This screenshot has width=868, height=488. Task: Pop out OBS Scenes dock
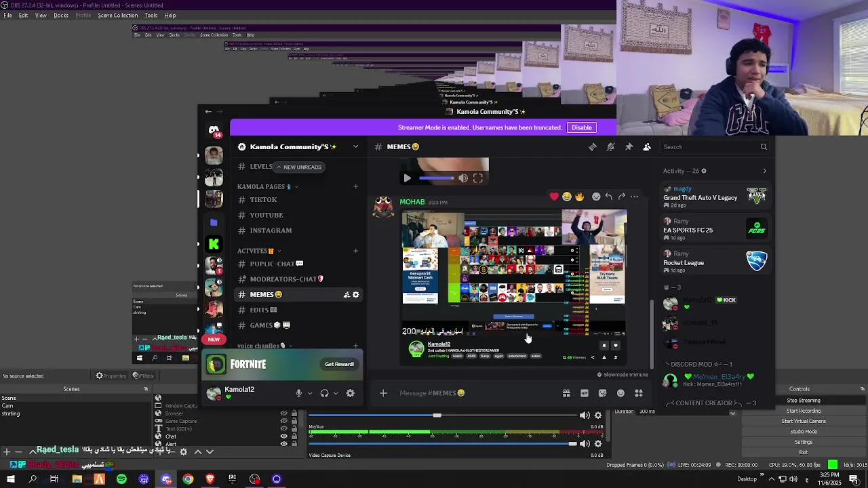pos(146,389)
